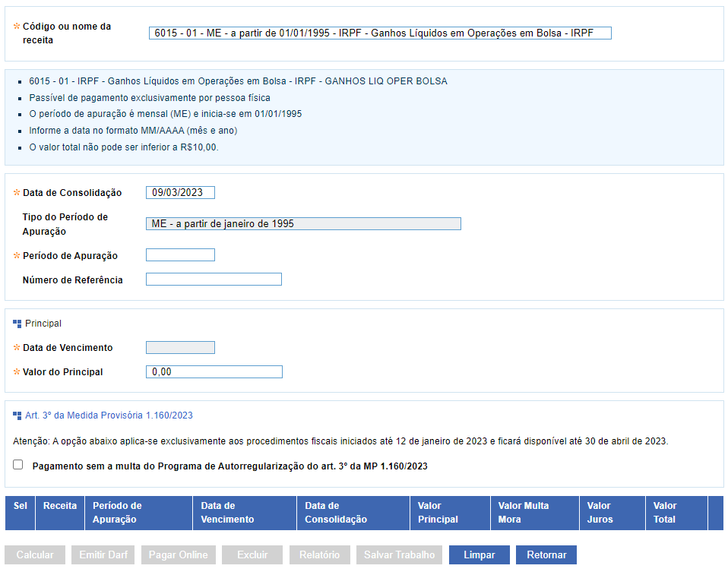Open the Art. 3º da Medida Provisória heading

[109, 415]
